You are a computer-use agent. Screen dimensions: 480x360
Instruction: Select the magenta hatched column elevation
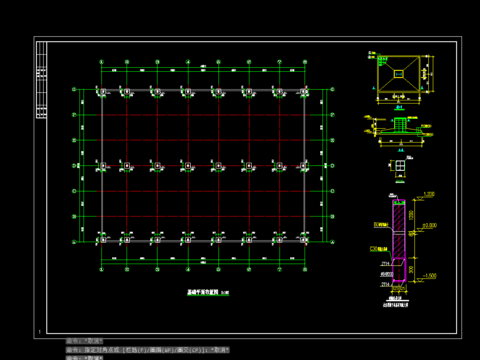(x=399, y=240)
